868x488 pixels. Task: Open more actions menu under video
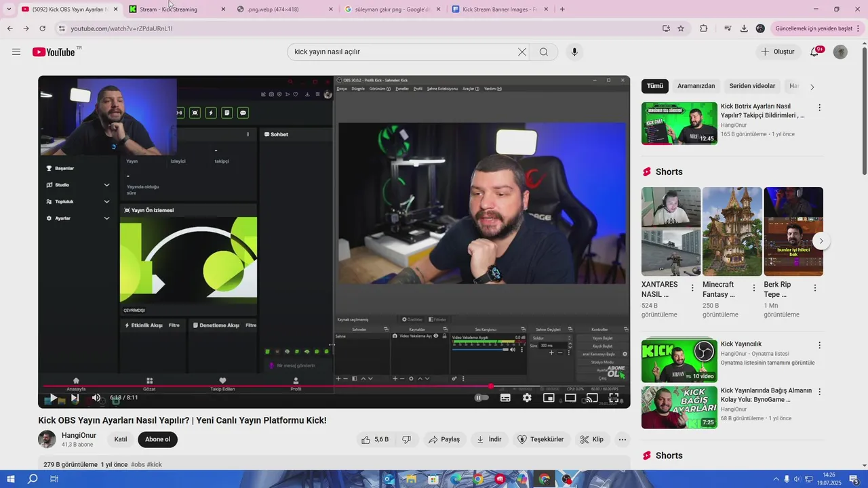(623, 439)
